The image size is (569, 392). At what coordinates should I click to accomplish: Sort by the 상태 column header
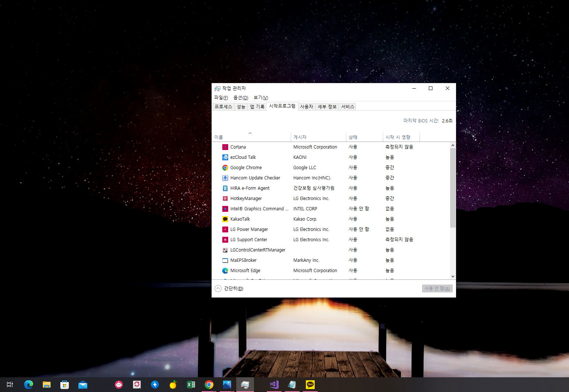pos(364,136)
